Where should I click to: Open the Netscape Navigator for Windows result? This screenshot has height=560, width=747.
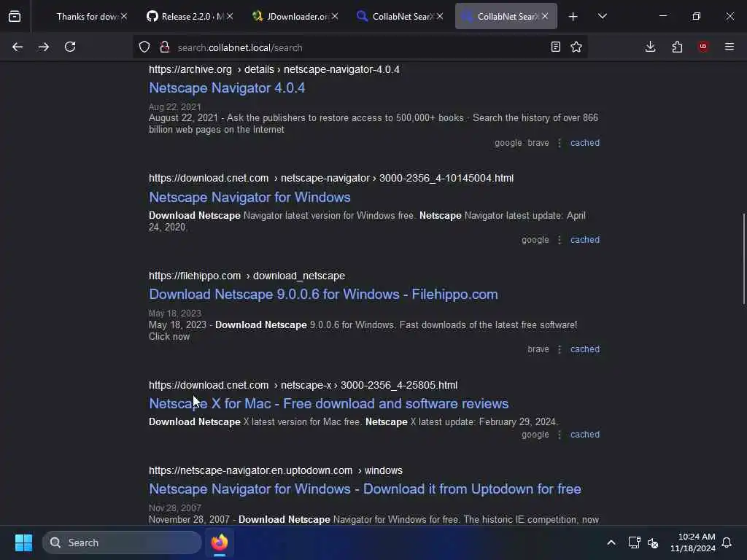pos(249,197)
